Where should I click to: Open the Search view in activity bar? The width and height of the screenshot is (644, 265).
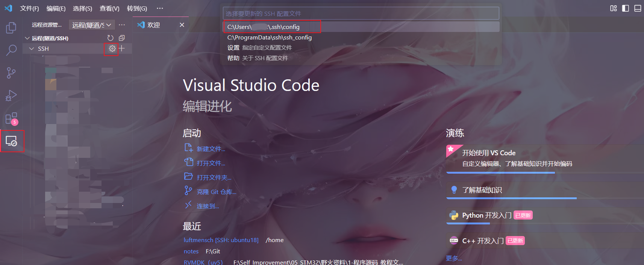click(x=11, y=50)
